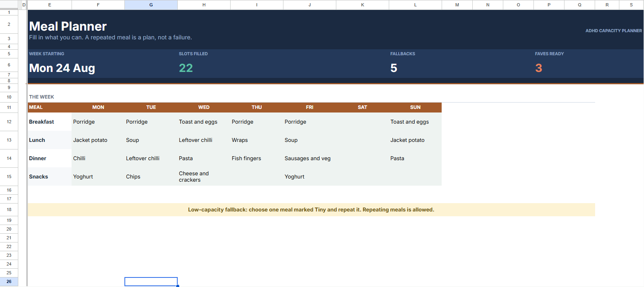Select Monday breakfast Porridge cell
The height and width of the screenshot is (287, 644).
point(98,122)
